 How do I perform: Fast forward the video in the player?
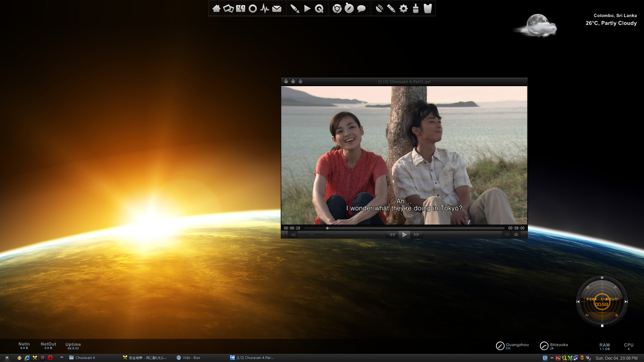(x=417, y=235)
